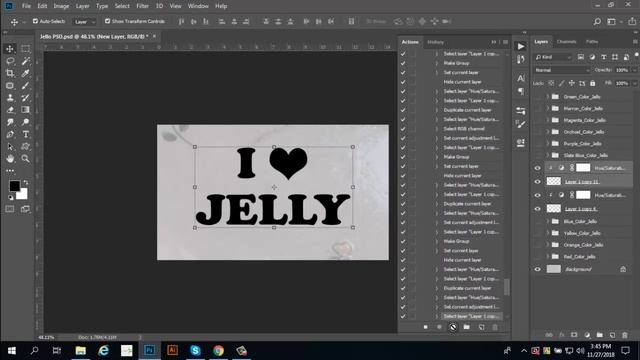This screenshot has height=360, width=640.
Task: Click the black foreground color swatch
Action: pos(14,186)
